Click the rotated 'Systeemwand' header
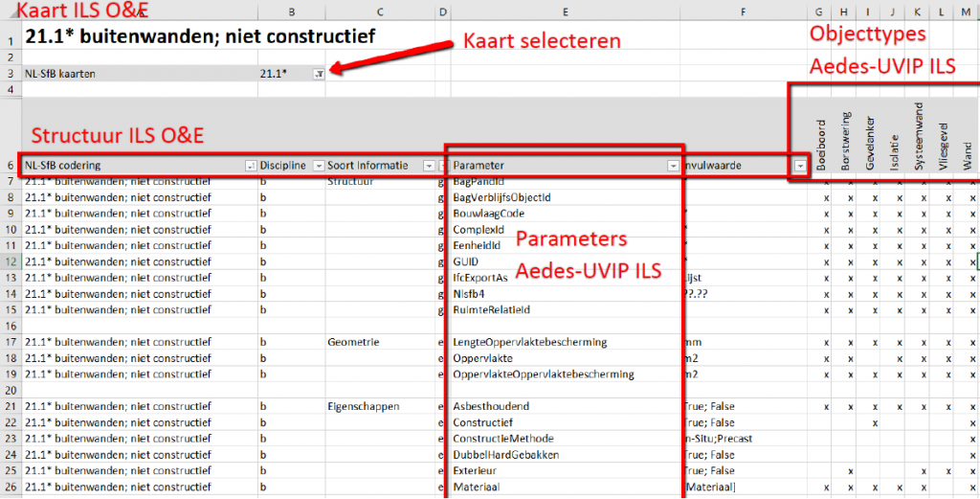 click(x=918, y=136)
